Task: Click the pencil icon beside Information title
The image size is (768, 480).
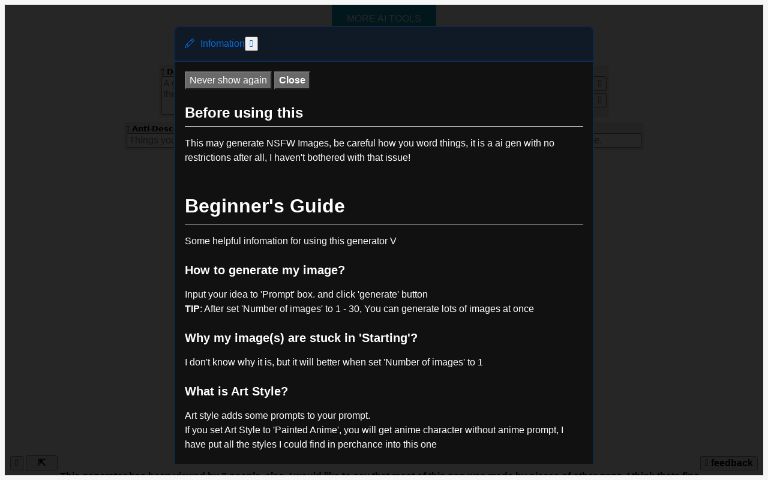Action: pyautogui.click(x=190, y=44)
